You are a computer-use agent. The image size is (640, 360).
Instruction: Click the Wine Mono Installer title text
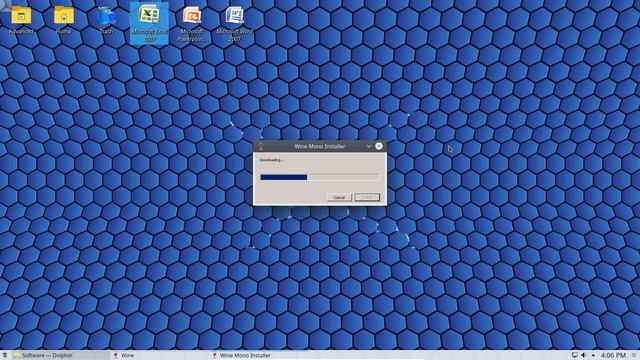(x=320, y=146)
